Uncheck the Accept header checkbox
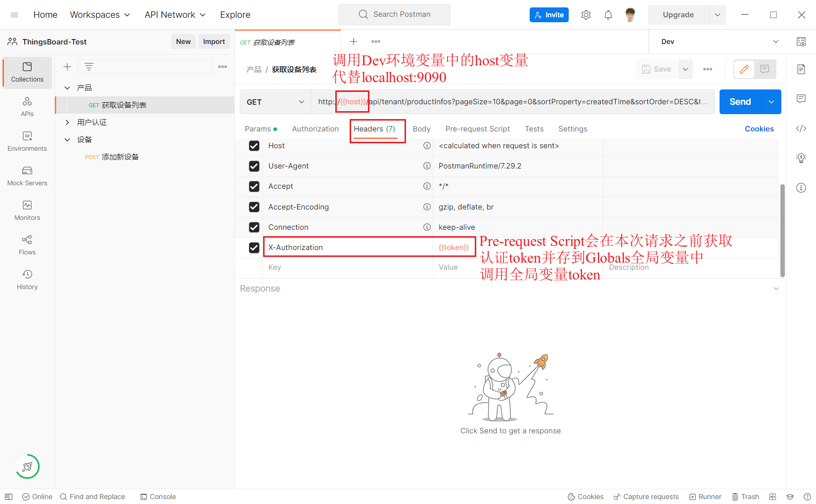 pyautogui.click(x=254, y=186)
